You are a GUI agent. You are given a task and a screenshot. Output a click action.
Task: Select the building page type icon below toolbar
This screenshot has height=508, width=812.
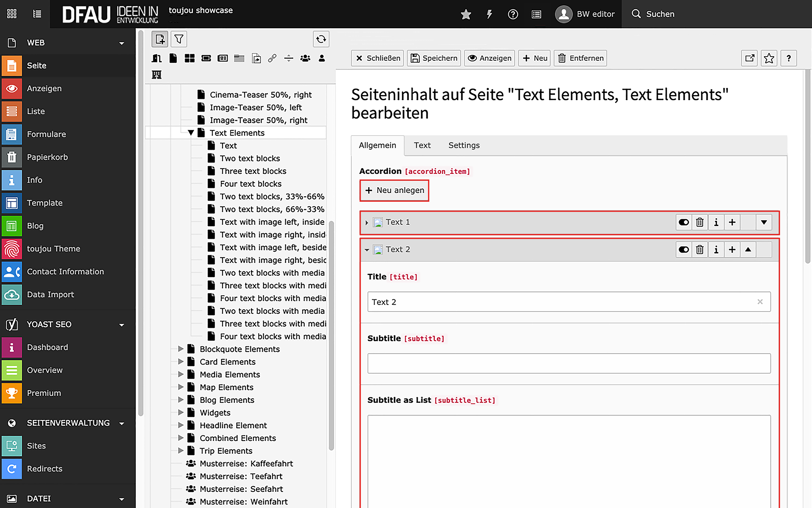157,75
